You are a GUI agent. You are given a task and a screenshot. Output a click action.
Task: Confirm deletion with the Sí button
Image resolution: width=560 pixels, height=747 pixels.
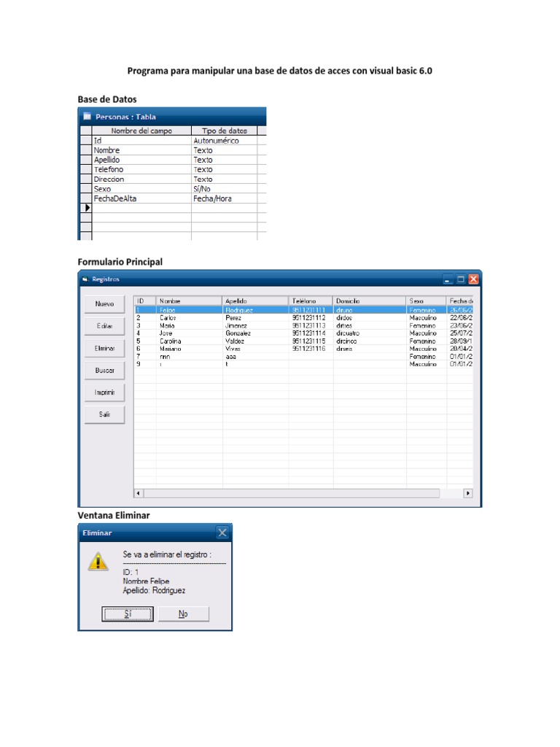pyautogui.click(x=127, y=614)
